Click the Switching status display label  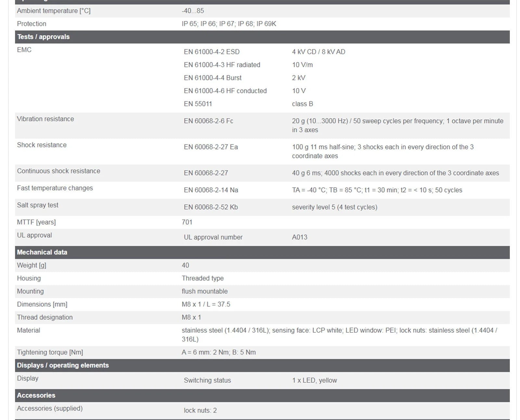(x=207, y=380)
